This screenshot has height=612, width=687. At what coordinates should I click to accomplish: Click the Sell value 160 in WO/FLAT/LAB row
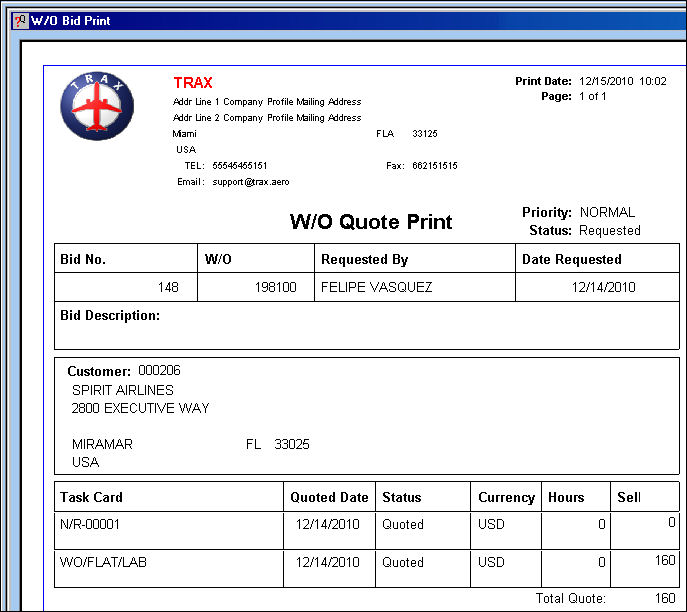(x=665, y=560)
